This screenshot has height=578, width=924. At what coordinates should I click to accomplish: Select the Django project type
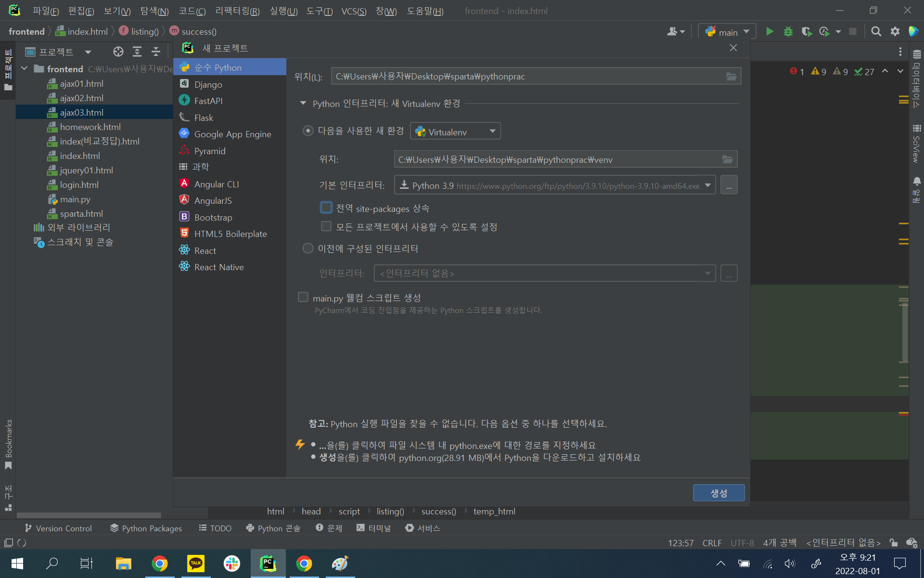230,84
